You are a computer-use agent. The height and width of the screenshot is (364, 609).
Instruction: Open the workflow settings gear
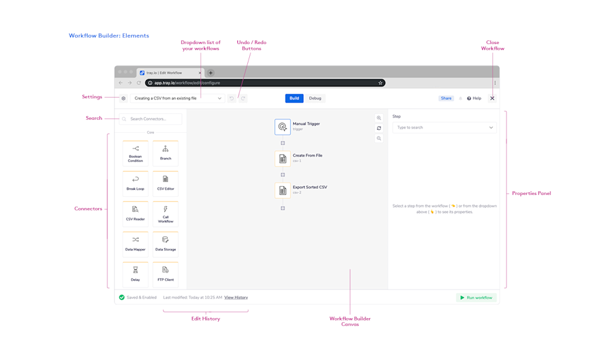[x=123, y=98]
